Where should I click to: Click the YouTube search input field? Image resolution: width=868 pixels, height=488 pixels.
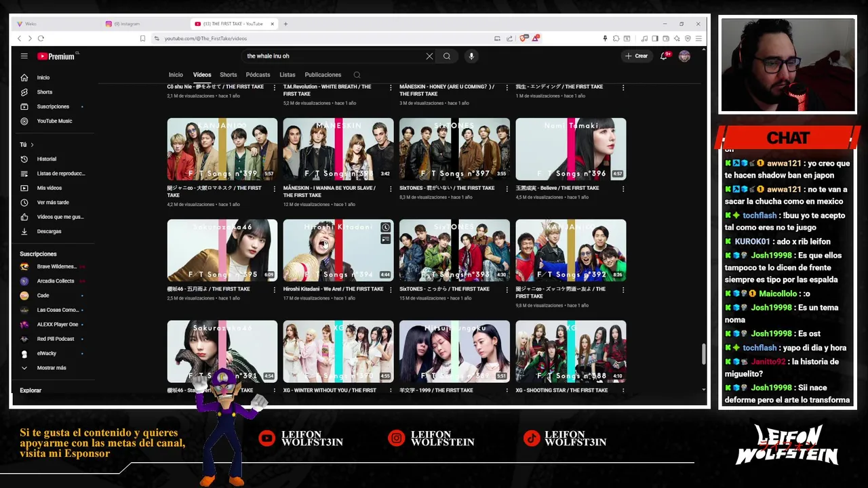pyautogui.click(x=332, y=56)
